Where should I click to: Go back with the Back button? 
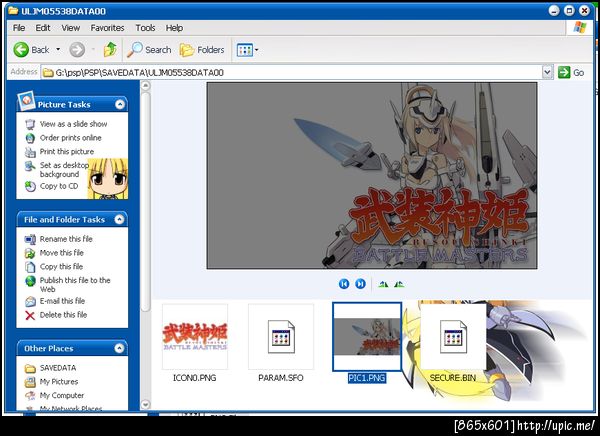point(31,50)
